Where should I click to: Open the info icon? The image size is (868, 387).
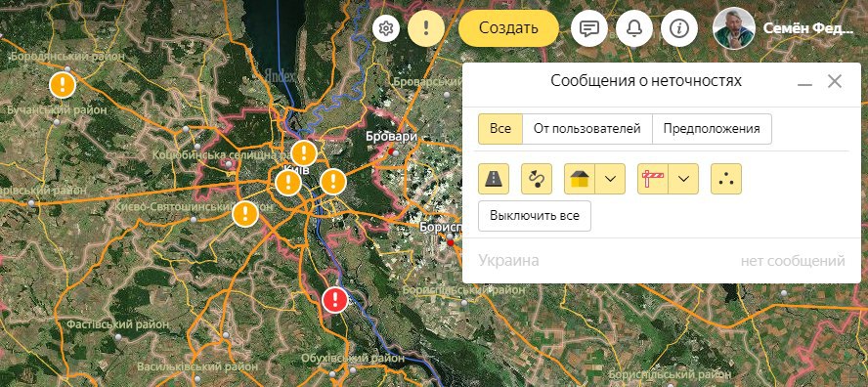click(679, 28)
